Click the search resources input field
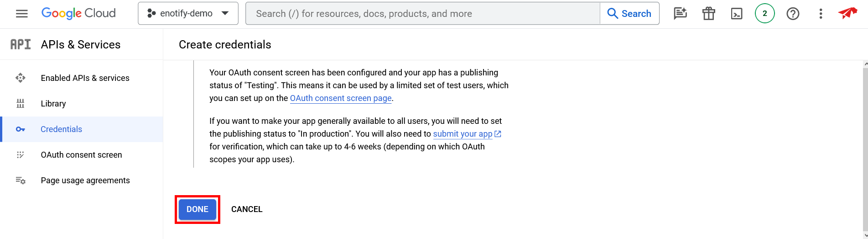 click(x=422, y=14)
